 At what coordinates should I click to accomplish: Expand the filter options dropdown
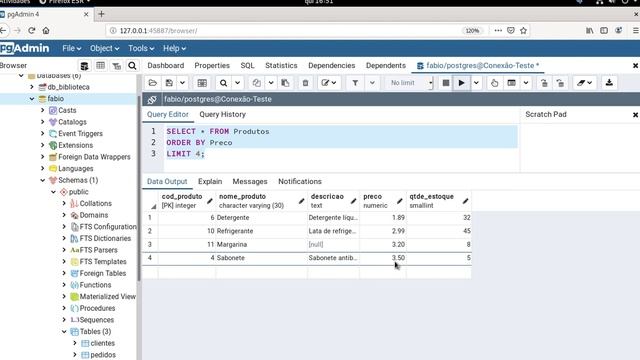(x=372, y=83)
